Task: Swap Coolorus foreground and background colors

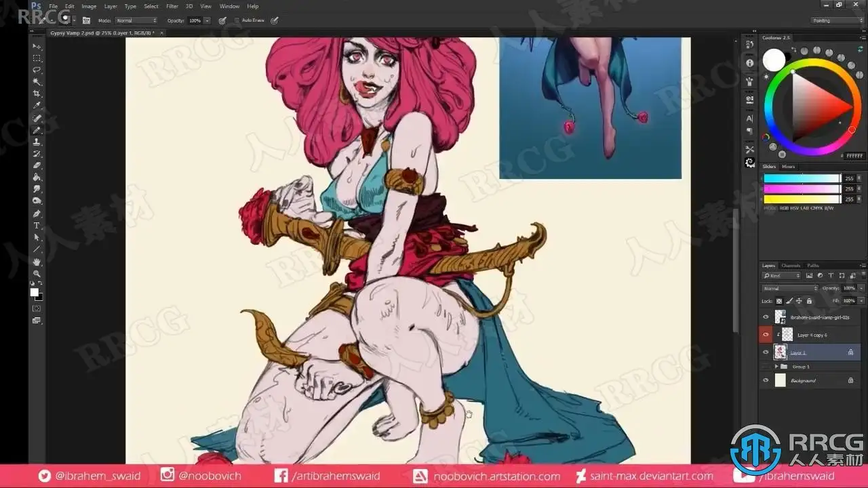Action: click(x=793, y=49)
